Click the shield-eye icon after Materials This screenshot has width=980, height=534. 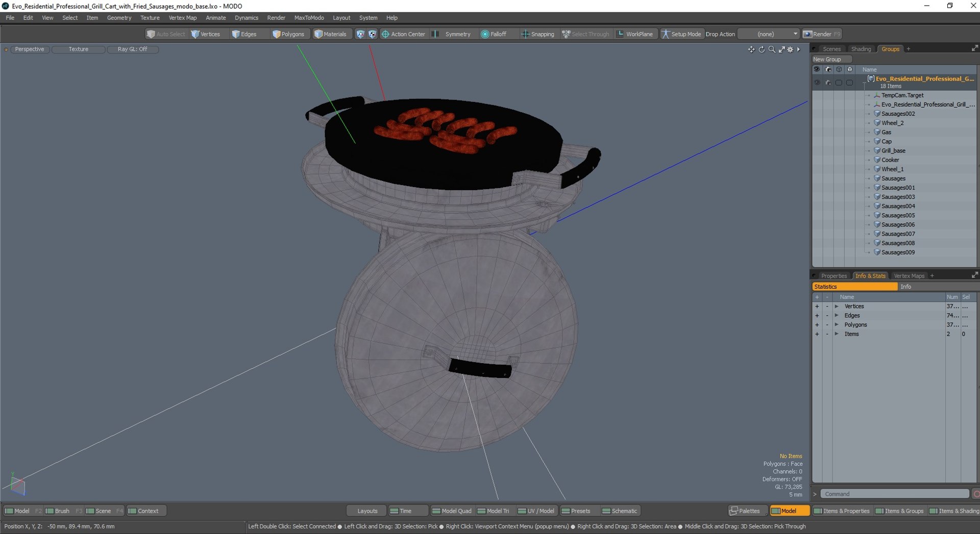[x=360, y=34]
